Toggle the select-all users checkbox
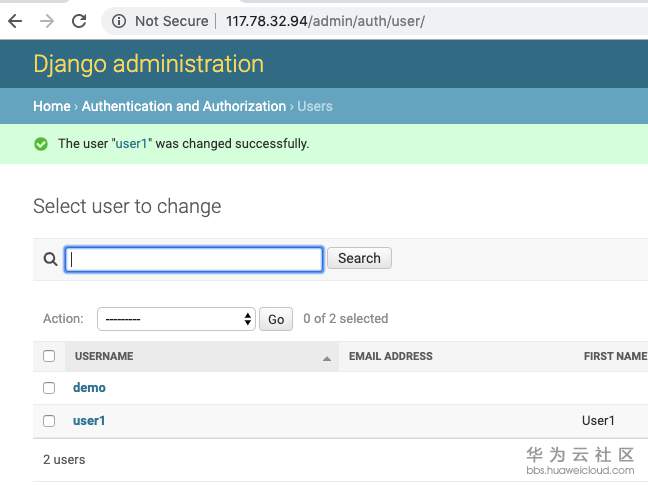648x485 pixels. (x=49, y=356)
